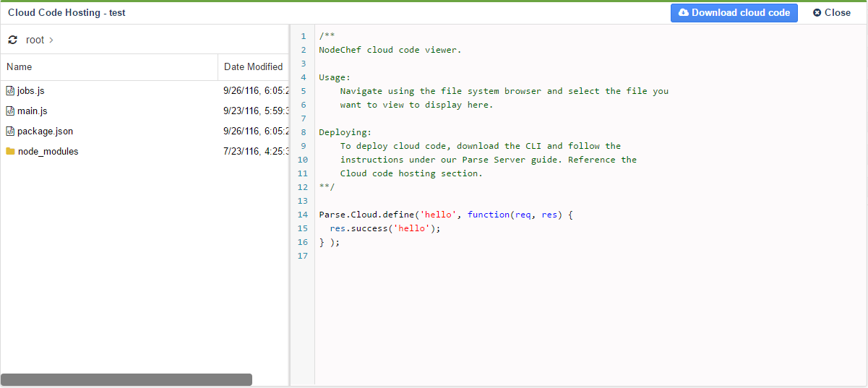868x388 pixels.
Task: Click the res.success('hello') code line
Action: [385, 229]
